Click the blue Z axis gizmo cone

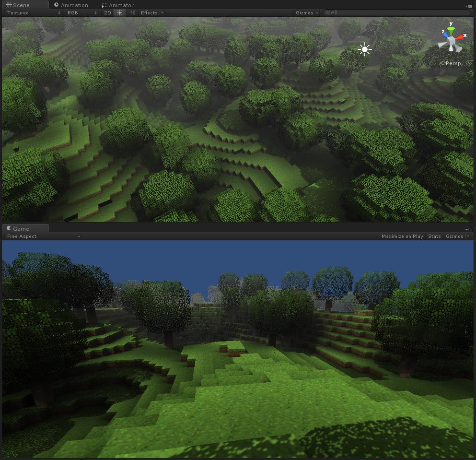pos(445,35)
